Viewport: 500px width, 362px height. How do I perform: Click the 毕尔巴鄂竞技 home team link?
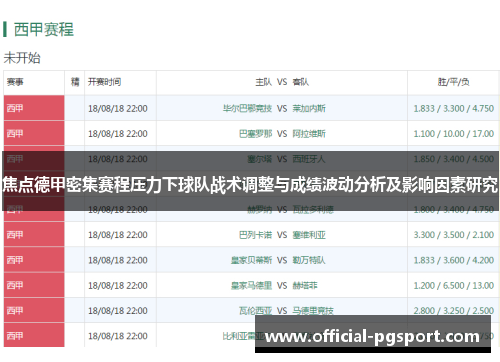click(247, 108)
